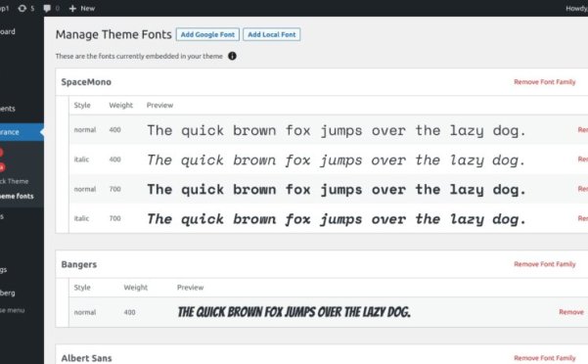Click the Bangers family heading
The image size is (588, 364).
coord(79,264)
